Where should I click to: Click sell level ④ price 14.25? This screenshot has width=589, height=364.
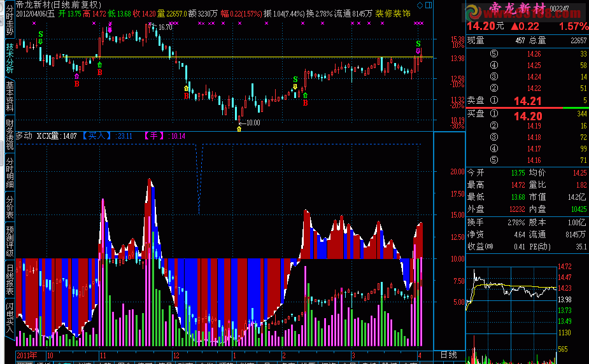tap(534, 66)
